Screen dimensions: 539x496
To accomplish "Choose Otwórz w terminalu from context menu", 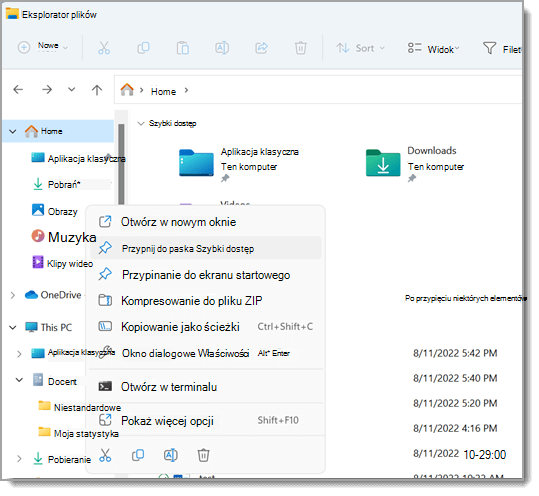I will click(206, 387).
